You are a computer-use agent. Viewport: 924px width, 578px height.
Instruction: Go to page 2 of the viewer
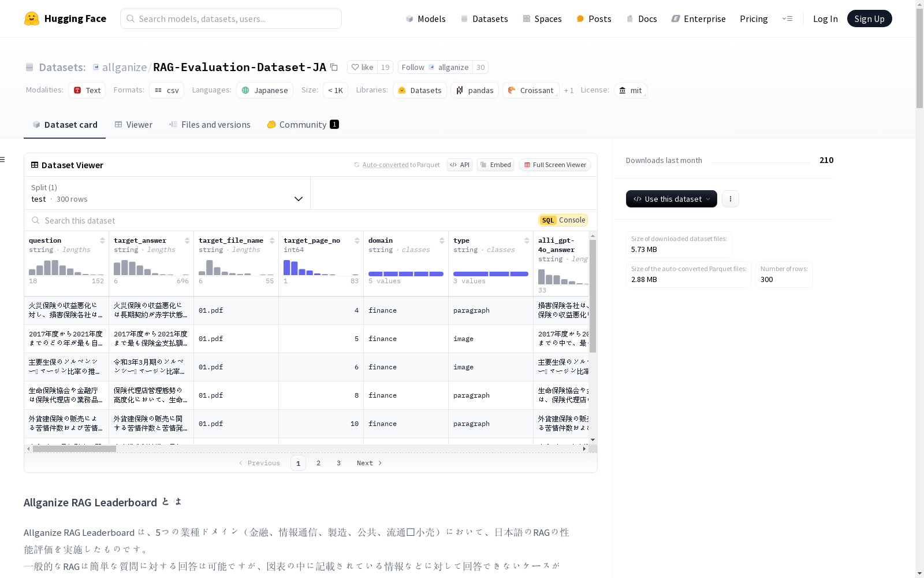[x=318, y=463]
